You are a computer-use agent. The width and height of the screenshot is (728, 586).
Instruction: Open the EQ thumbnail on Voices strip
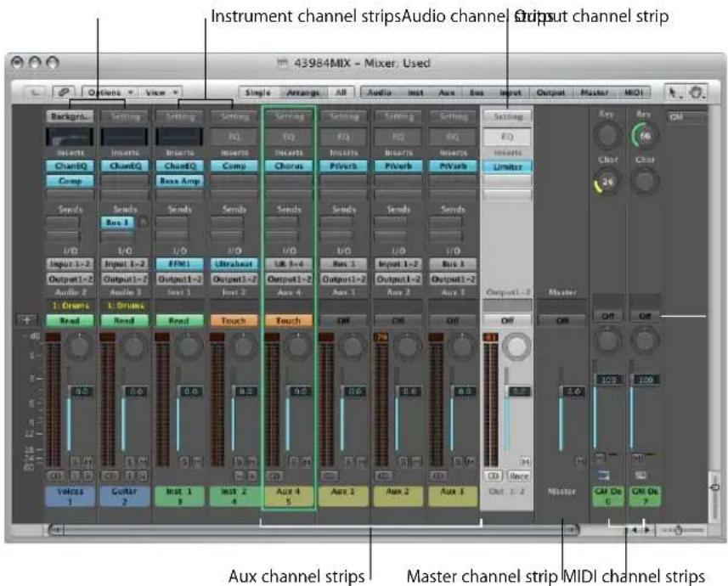point(70,137)
